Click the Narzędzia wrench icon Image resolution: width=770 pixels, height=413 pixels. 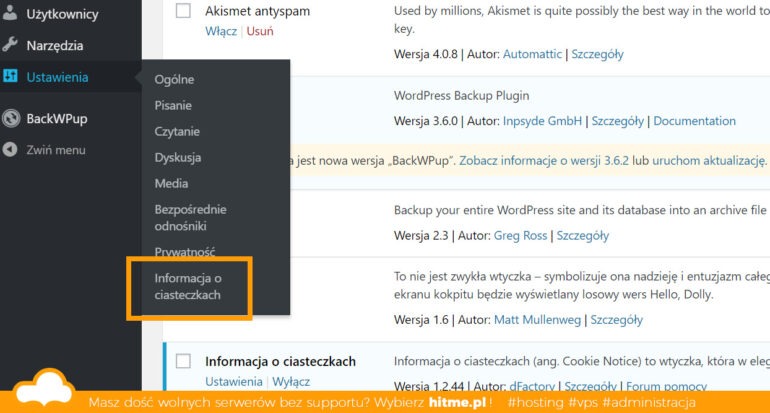[x=10, y=45]
